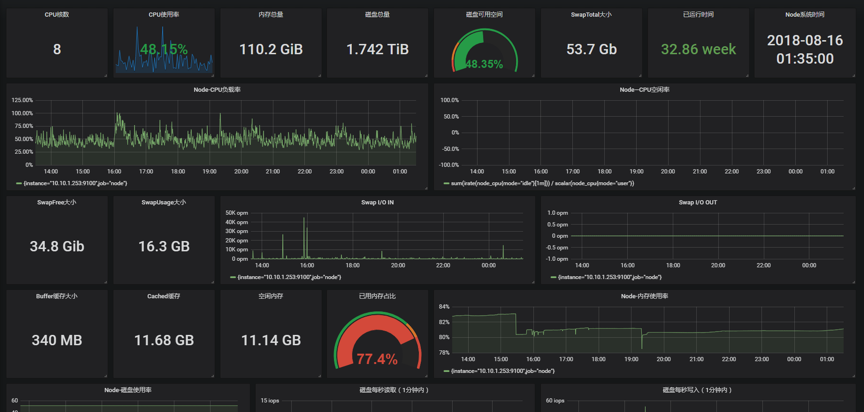Click the 2018-08-16 01:35:00 system time value
This screenshot has width=864, height=412.
point(804,49)
